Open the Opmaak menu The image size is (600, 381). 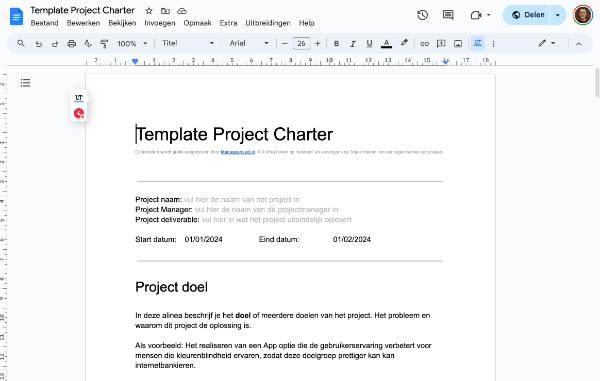tap(197, 23)
